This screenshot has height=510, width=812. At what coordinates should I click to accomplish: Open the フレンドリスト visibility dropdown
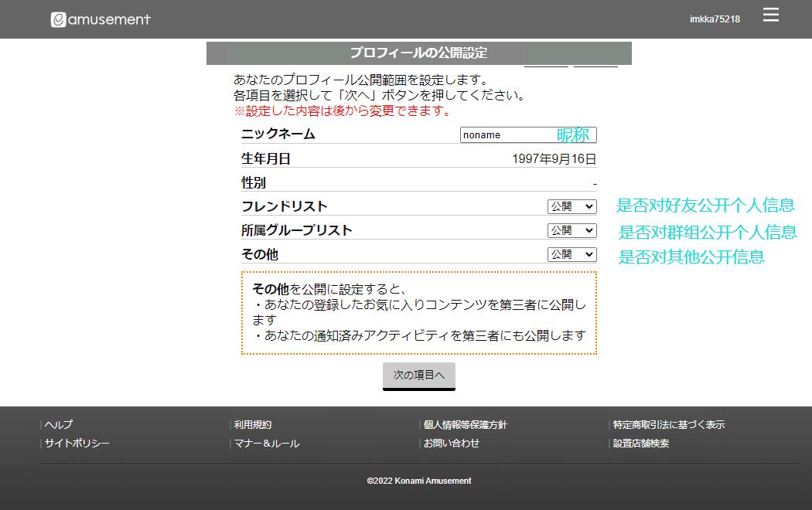click(x=571, y=206)
